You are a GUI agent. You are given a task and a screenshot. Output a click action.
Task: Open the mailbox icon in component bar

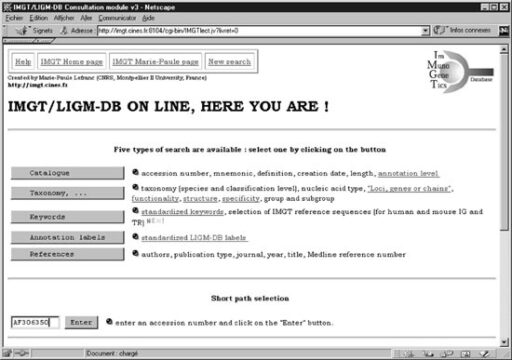coord(429,353)
